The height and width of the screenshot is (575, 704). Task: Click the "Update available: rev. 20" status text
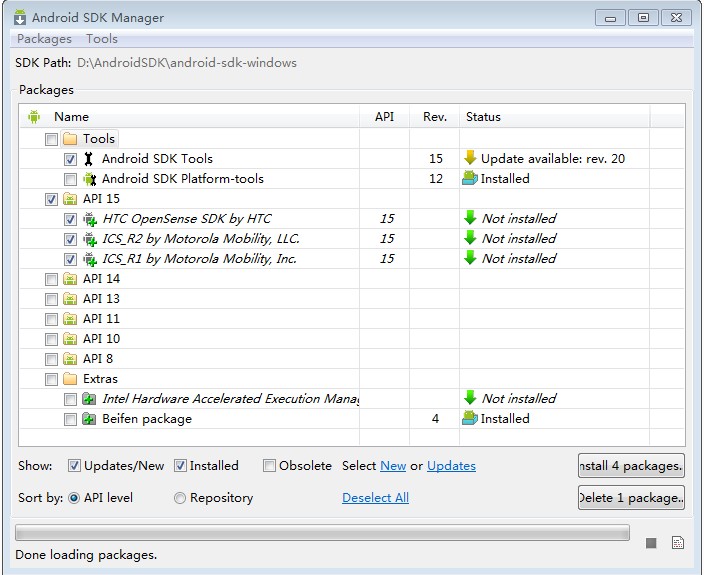(553, 159)
